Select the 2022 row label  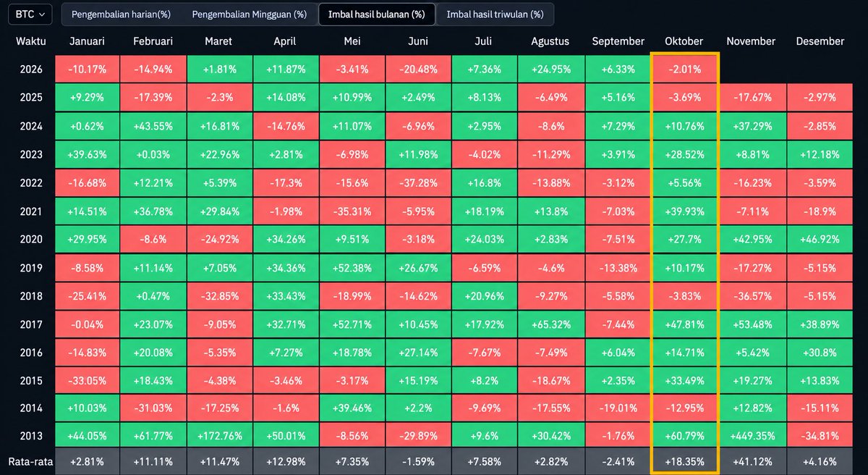[30, 182]
